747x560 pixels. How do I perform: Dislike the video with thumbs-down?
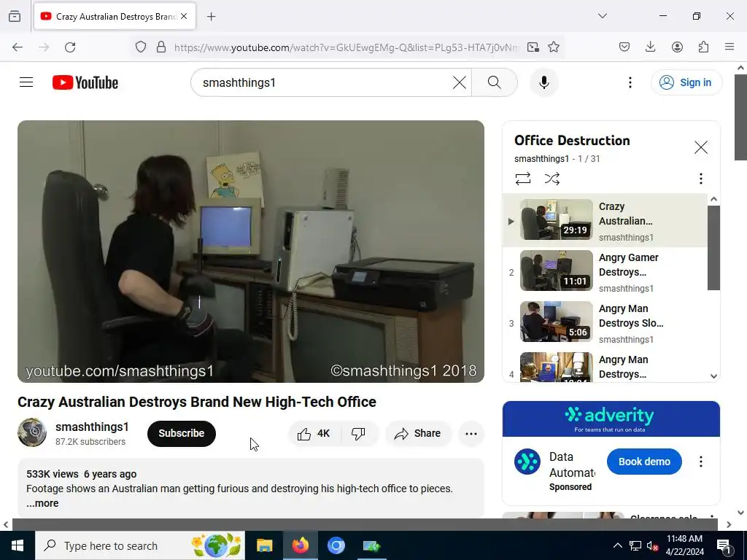[x=358, y=433]
